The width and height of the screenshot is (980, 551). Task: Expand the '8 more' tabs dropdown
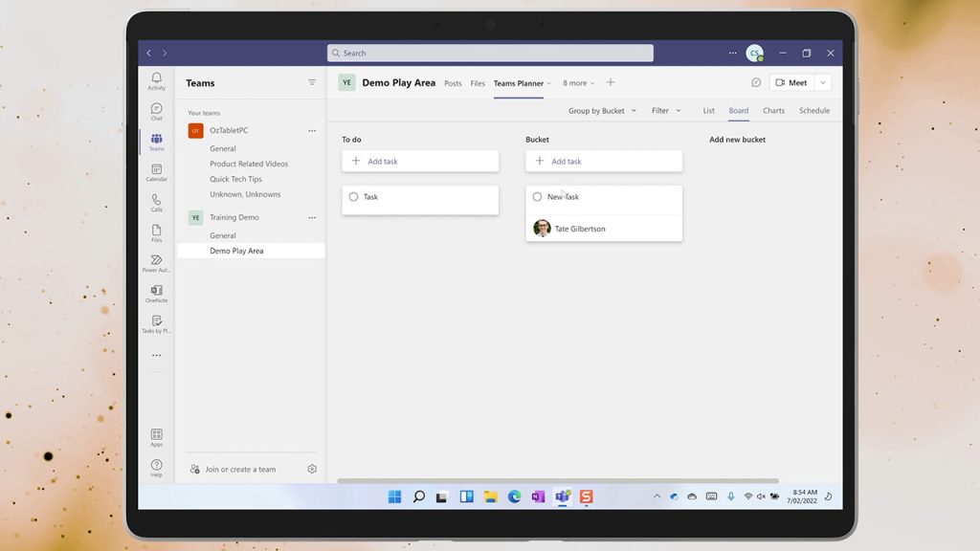tap(579, 83)
